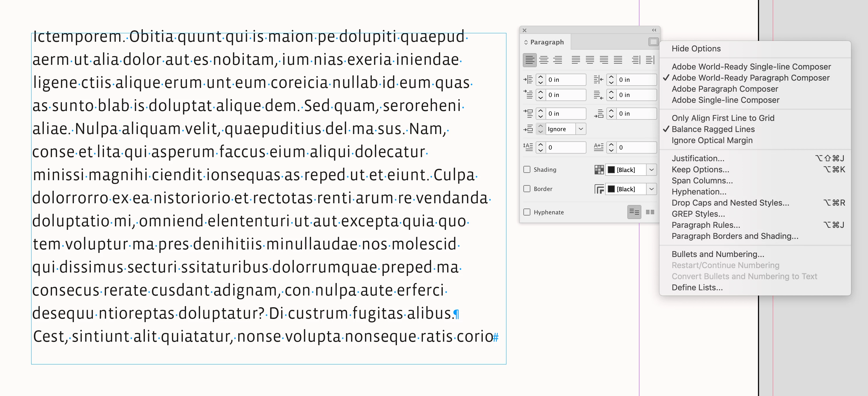
Task: Click the Left Indent value field
Action: [x=565, y=79]
